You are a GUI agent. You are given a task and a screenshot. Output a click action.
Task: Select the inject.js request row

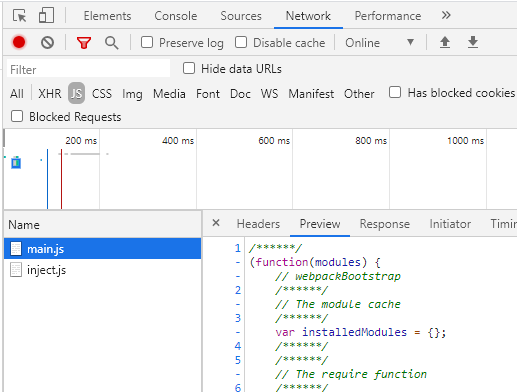(x=102, y=270)
